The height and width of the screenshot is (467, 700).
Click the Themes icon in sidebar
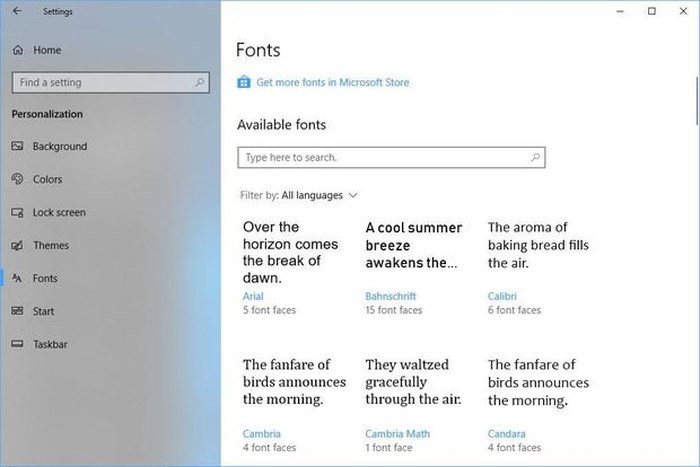pyautogui.click(x=17, y=246)
